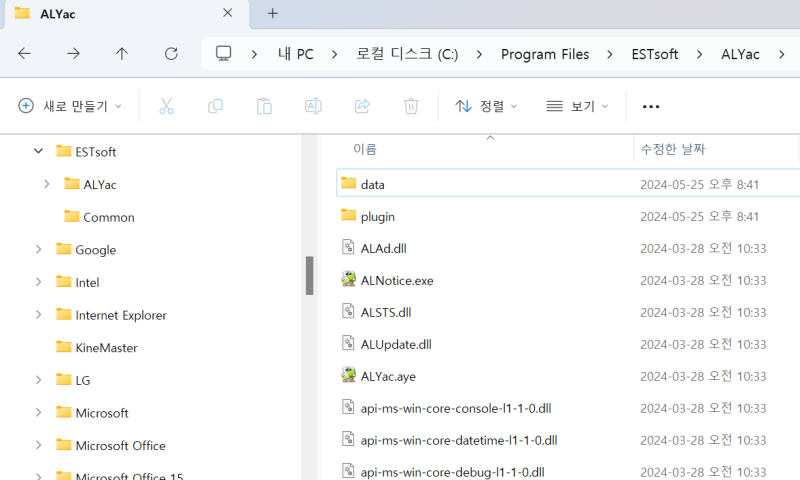Click the data folder icon in file list
The width and height of the screenshot is (800, 480).
(x=348, y=183)
